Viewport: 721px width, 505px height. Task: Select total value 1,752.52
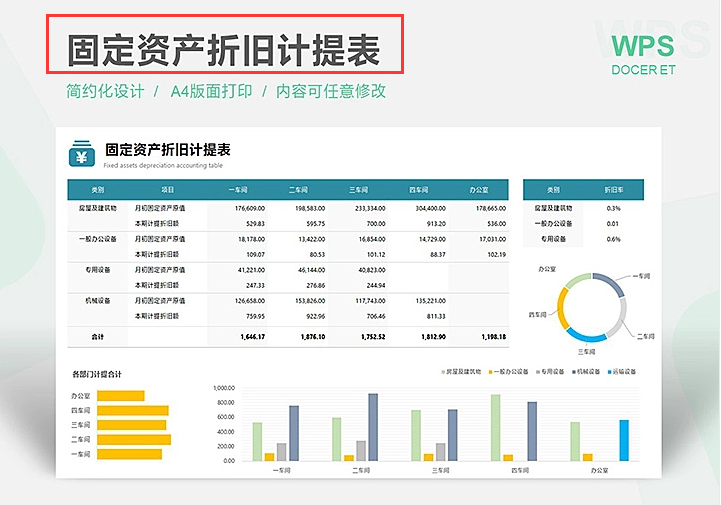coord(373,337)
